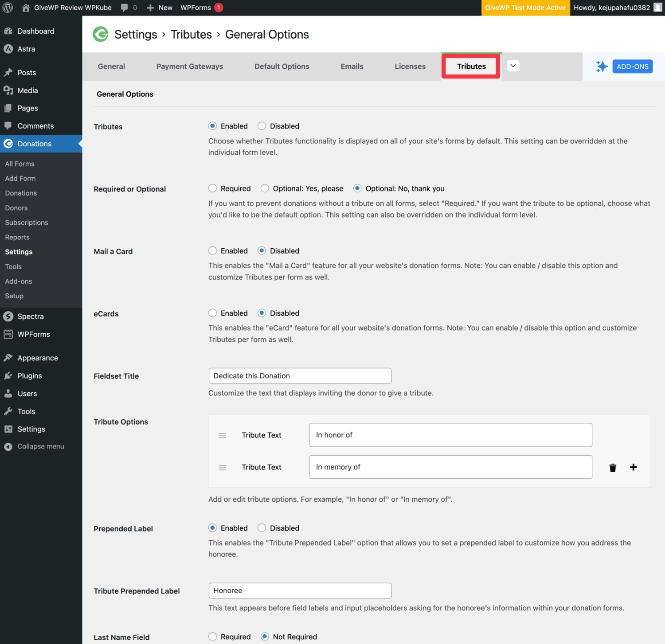Screen dimensions: 665x644
Task: Click the Comments icon in sidebar
Action: pyautogui.click(x=8, y=126)
